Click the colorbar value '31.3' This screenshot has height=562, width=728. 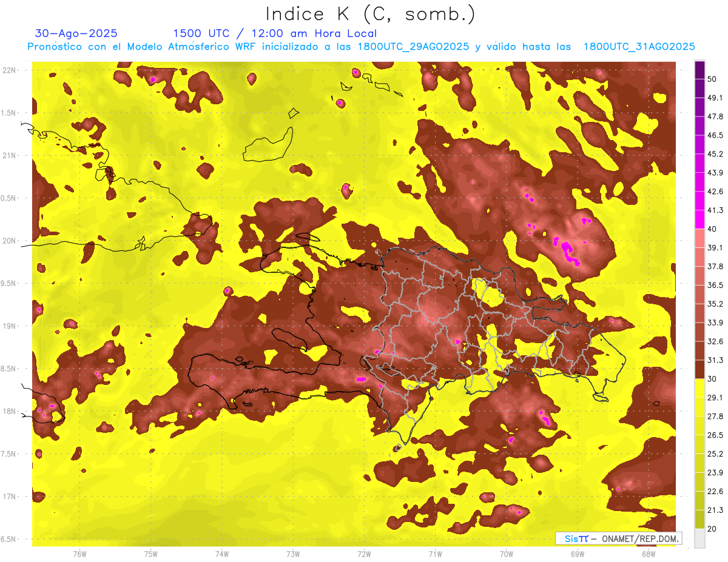click(715, 360)
